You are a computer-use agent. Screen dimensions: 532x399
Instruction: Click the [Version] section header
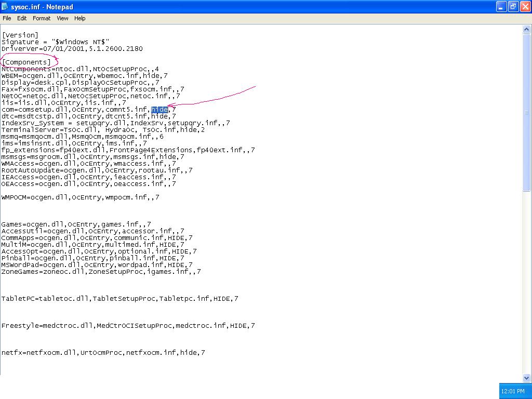coord(20,35)
